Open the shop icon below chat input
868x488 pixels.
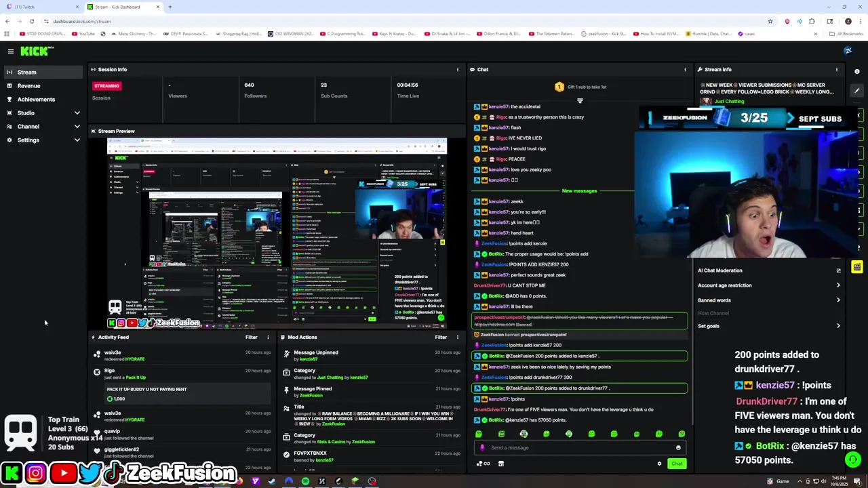tap(501, 464)
